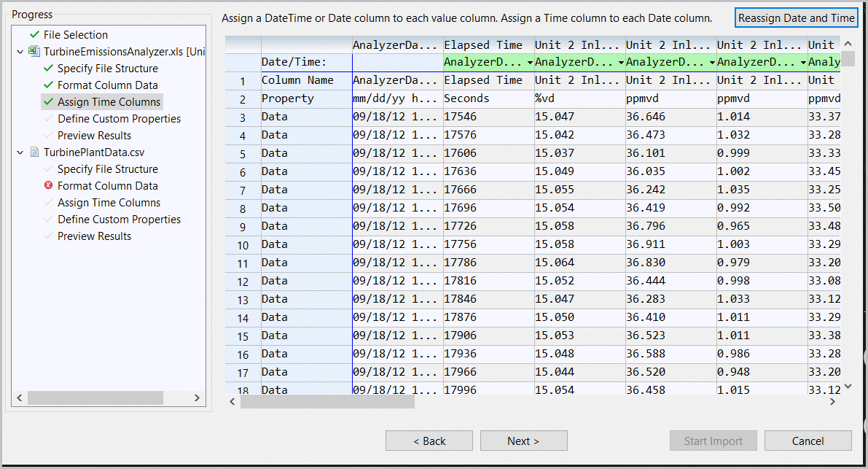Viewport: 868px width, 469px height.
Task: Open Date/Time dropdown for first Unit 2 Inl column
Action: click(x=620, y=63)
